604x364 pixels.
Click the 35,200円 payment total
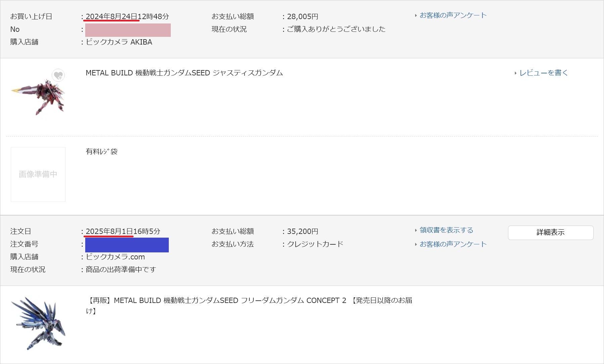tap(302, 231)
